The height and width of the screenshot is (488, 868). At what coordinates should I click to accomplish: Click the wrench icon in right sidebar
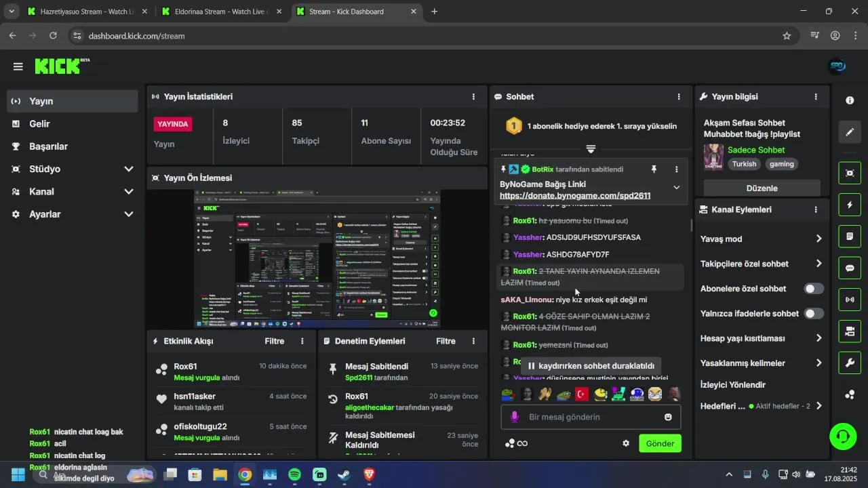point(850,363)
